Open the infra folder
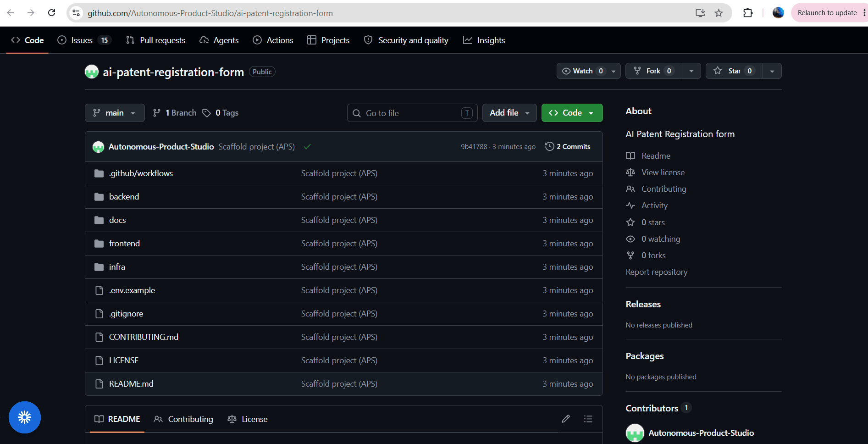Viewport: 868px width, 444px height. [x=117, y=267]
